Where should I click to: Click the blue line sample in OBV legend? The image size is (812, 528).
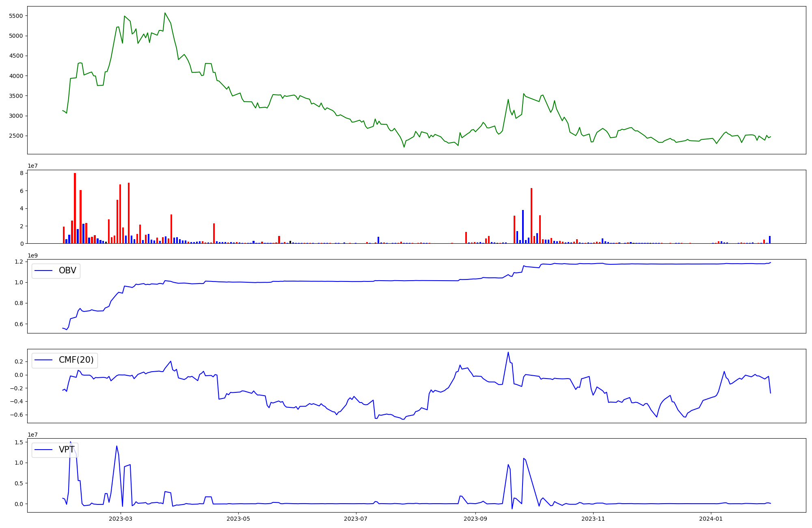tap(44, 270)
